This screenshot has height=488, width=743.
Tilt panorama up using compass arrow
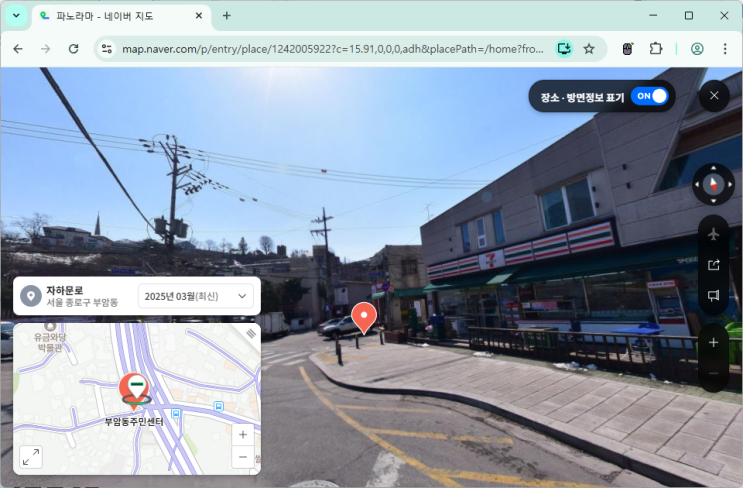713,167
